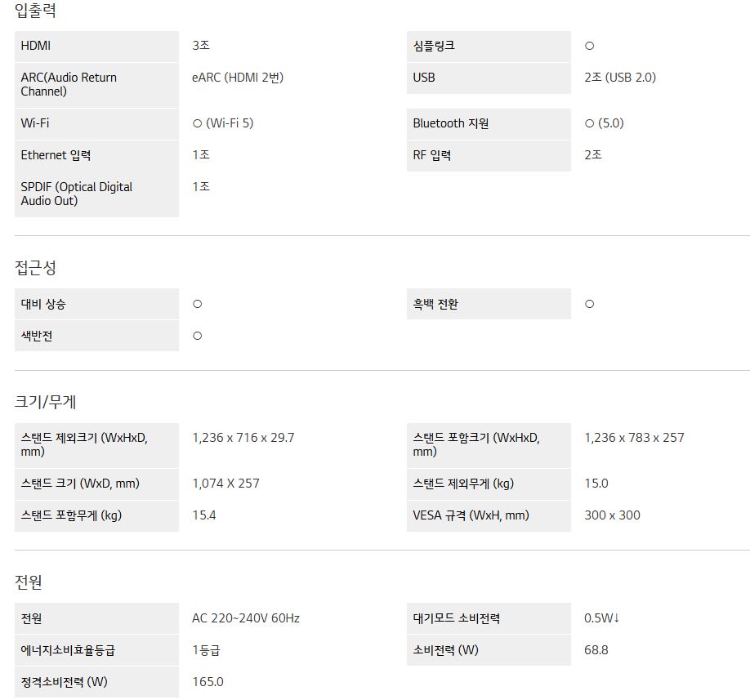
Task: Select the AC 220~240V 60Hz value
Action: (245, 618)
